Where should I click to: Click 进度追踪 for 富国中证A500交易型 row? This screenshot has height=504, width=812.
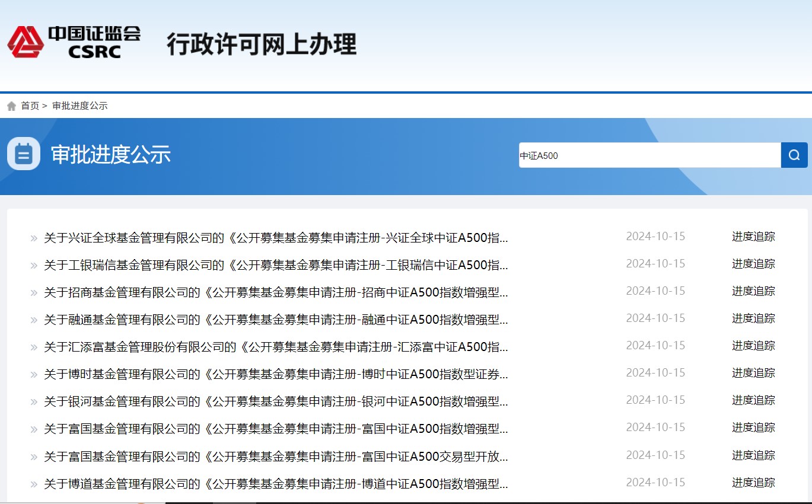click(x=753, y=455)
